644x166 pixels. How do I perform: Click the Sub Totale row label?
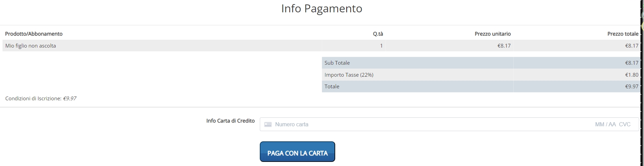[x=337, y=63]
